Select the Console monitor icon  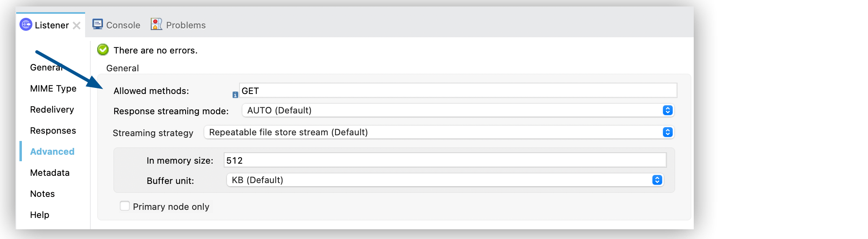(97, 24)
